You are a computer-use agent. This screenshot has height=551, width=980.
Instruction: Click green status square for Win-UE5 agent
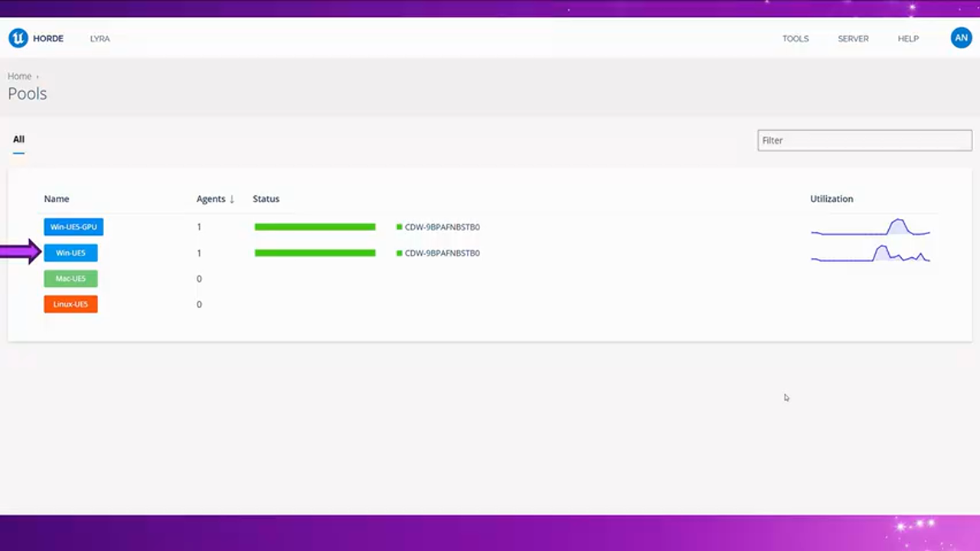pyautogui.click(x=399, y=253)
